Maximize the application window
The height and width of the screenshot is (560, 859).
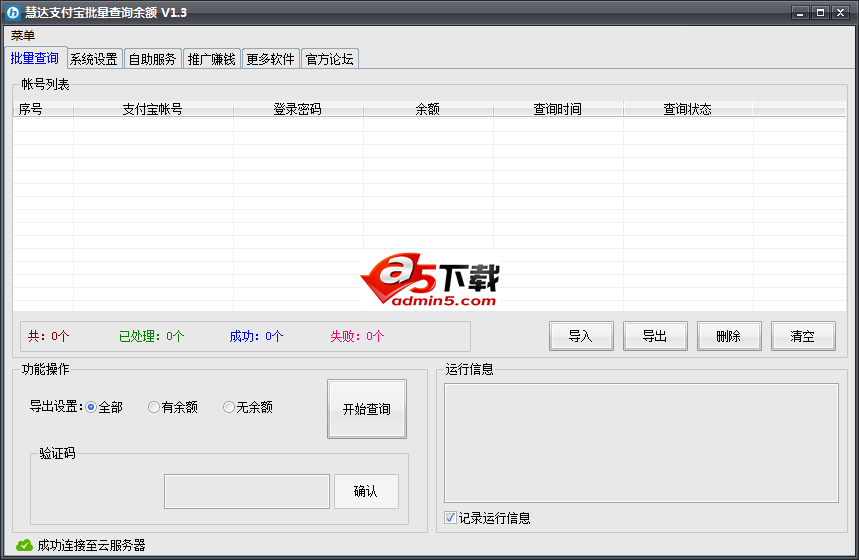click(820, 13)
